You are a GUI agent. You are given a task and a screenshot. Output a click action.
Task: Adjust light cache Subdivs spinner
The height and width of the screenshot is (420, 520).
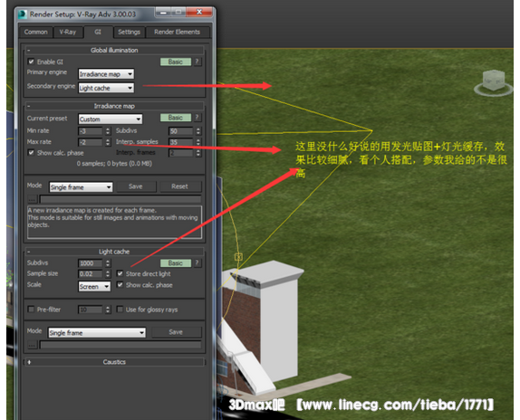(x=108, y=263)
